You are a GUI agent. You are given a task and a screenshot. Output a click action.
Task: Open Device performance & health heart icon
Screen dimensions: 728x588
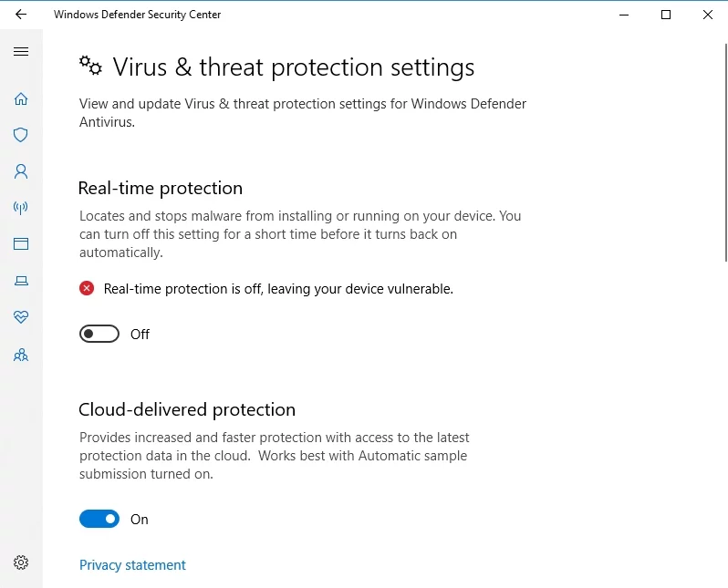21,317
